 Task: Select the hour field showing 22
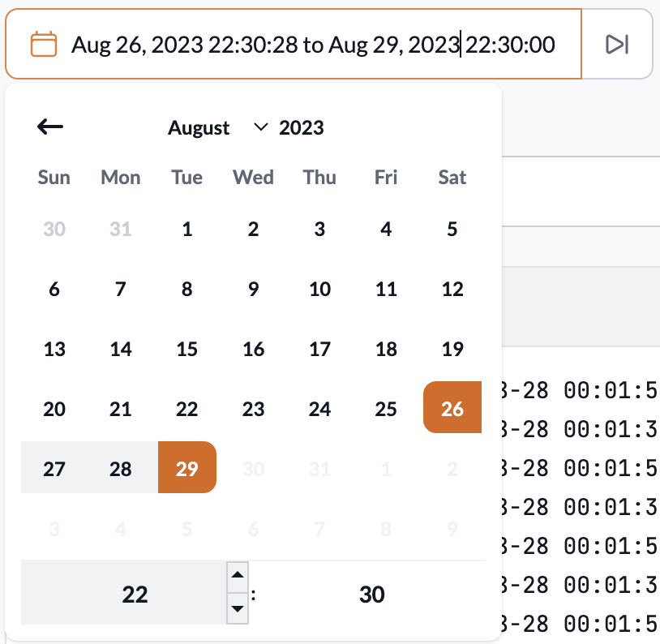135,595
